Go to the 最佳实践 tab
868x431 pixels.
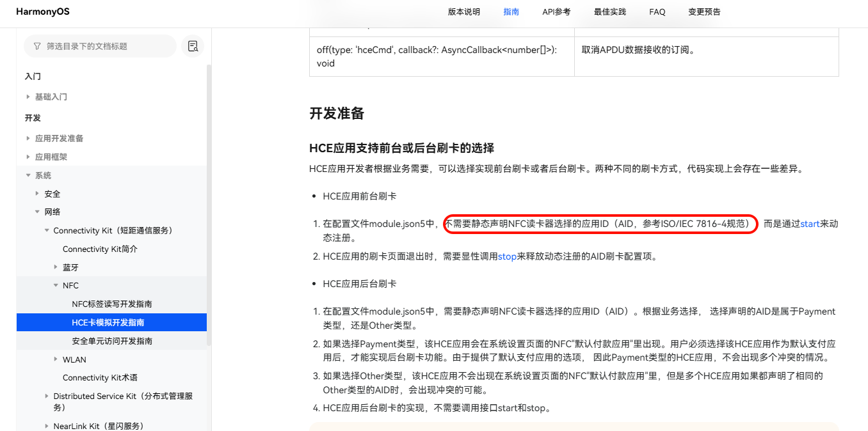[x=610, y=12]
